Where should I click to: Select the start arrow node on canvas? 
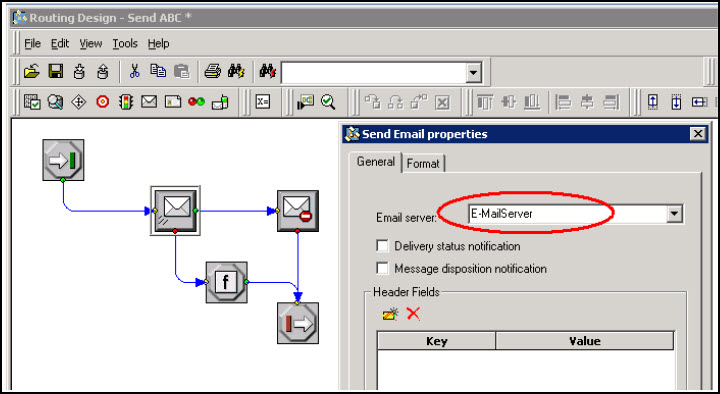pyautogui.click(x=63, y=160)
